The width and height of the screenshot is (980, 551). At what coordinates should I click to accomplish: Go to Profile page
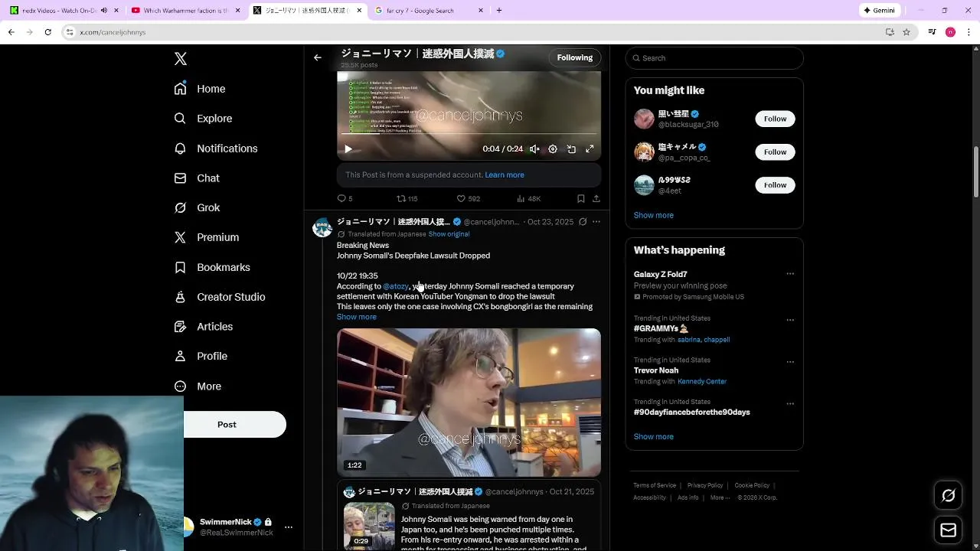click(201, 357)
